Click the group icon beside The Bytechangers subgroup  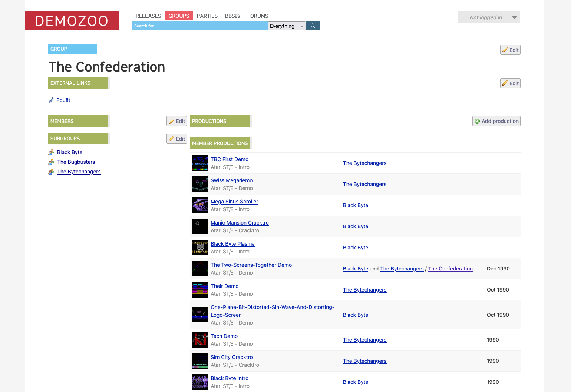[x=51, y=172]
